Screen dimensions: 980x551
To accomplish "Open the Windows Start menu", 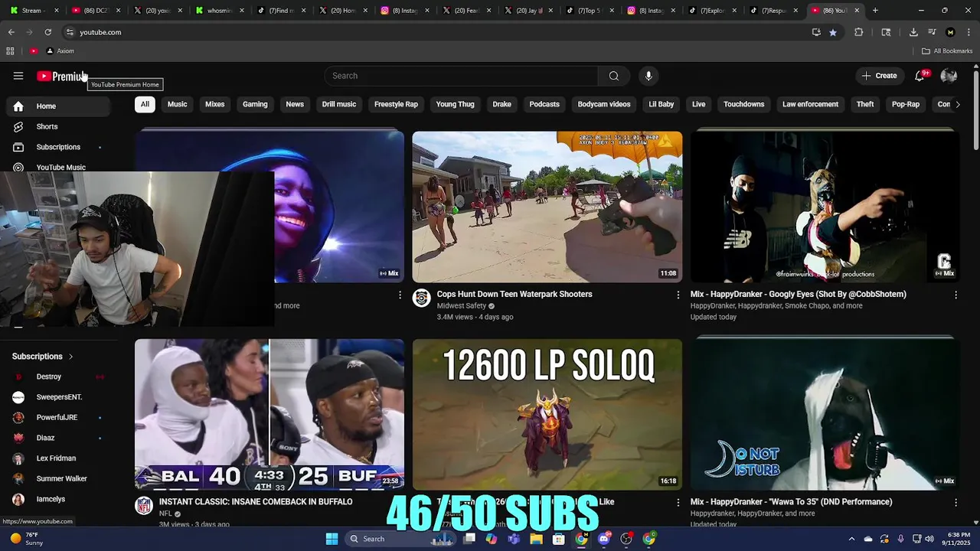I will (332, 539).
